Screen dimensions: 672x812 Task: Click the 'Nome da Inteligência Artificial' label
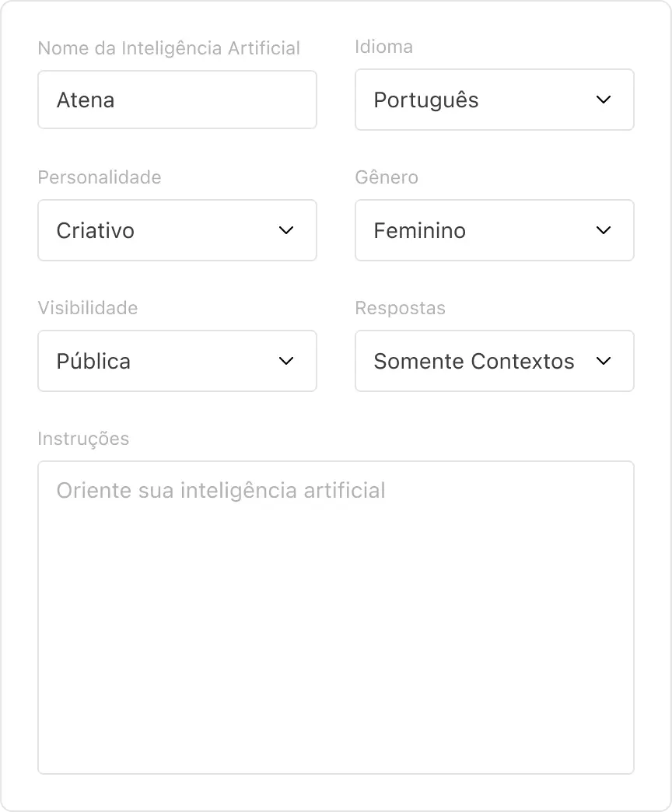point(169,48)
